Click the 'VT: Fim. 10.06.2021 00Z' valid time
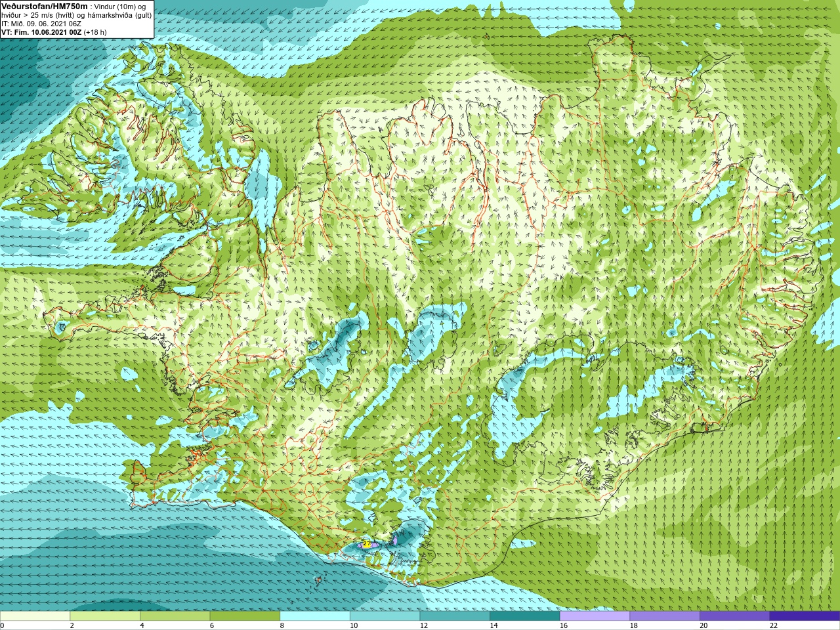Screen dimensions: 840x630 click(41, 32)
